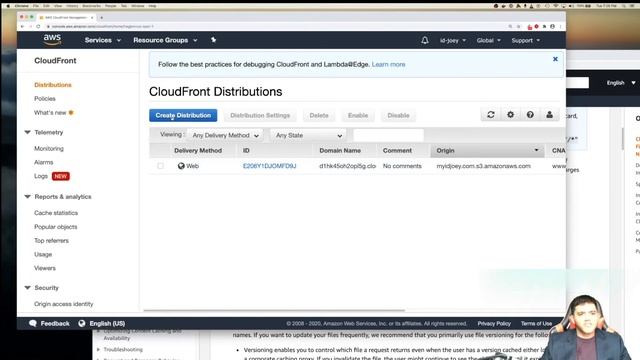Open What's new in sidebar
The width and height of the screenshot is (640, 360).
coord(50,113)
